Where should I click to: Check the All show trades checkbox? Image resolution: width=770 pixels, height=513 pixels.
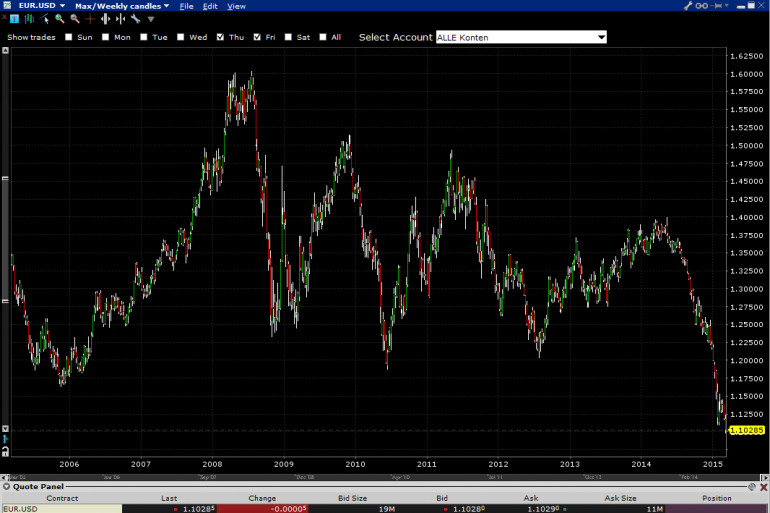tap(323, 37)
